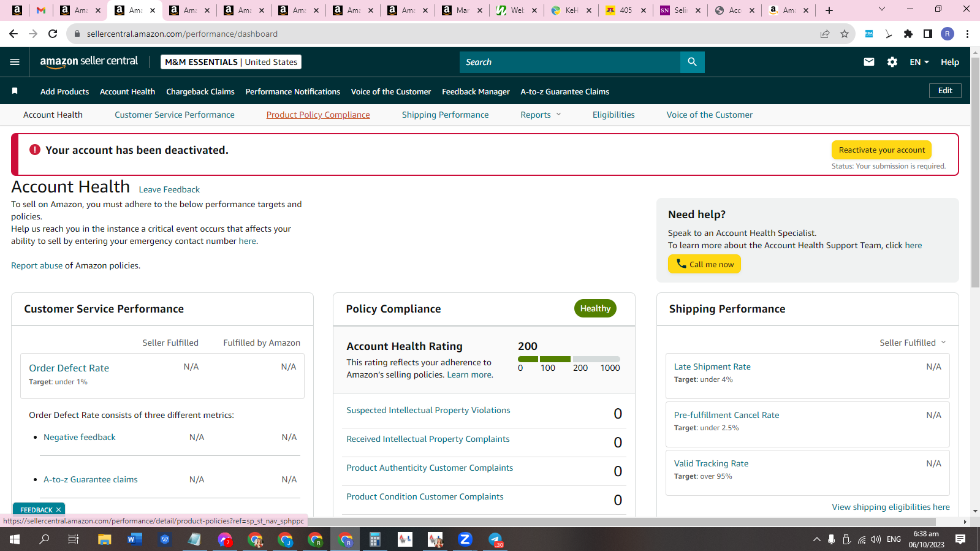Go to the Product Policy Compliance tab
This screenshot has height=551, width=980.
coord(318,115)
